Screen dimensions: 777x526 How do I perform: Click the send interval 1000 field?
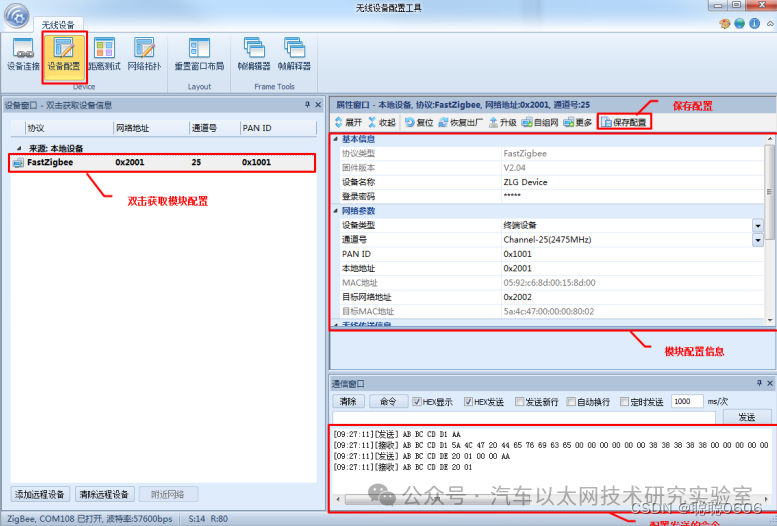point(687,402)
